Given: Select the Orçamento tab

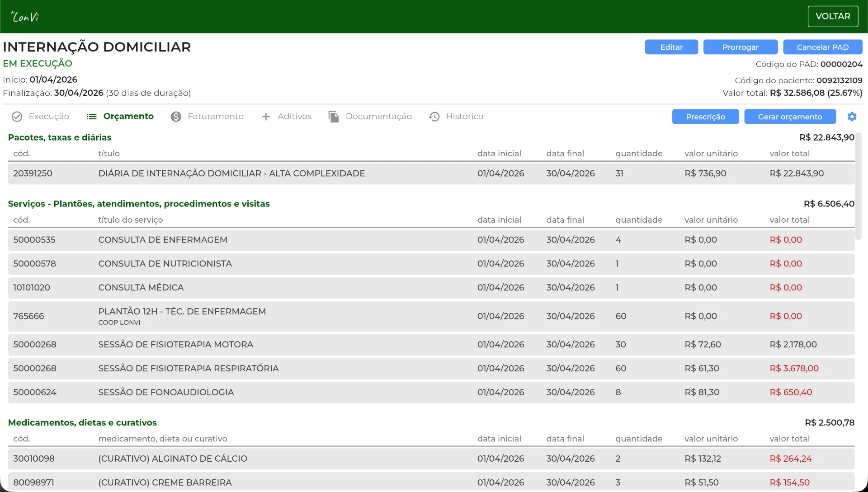Looking at the screenshot, I should pyautogui.click(x=120, y=117).
